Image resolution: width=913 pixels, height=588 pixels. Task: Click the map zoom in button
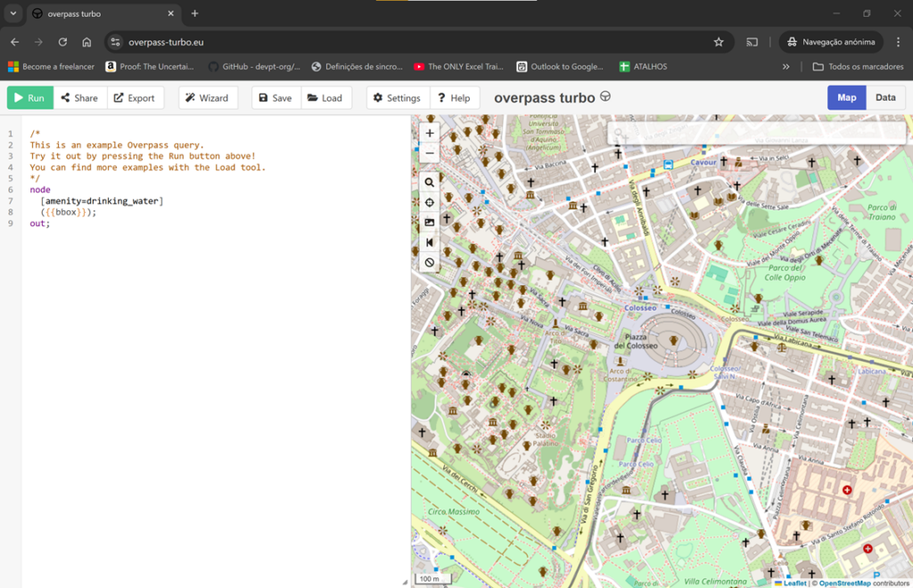pos(430,133)
